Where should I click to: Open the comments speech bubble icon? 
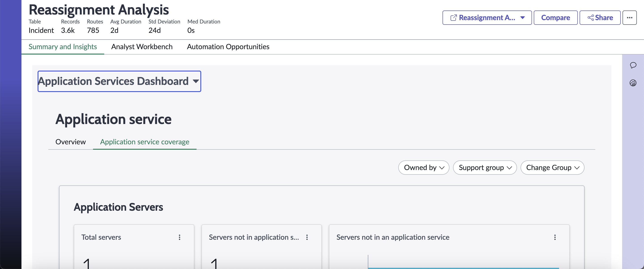coord(633,65)
